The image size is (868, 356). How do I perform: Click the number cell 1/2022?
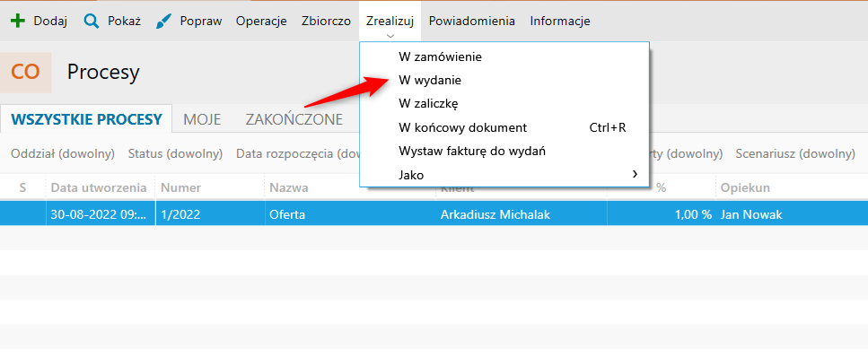click(x=210, y=214)
